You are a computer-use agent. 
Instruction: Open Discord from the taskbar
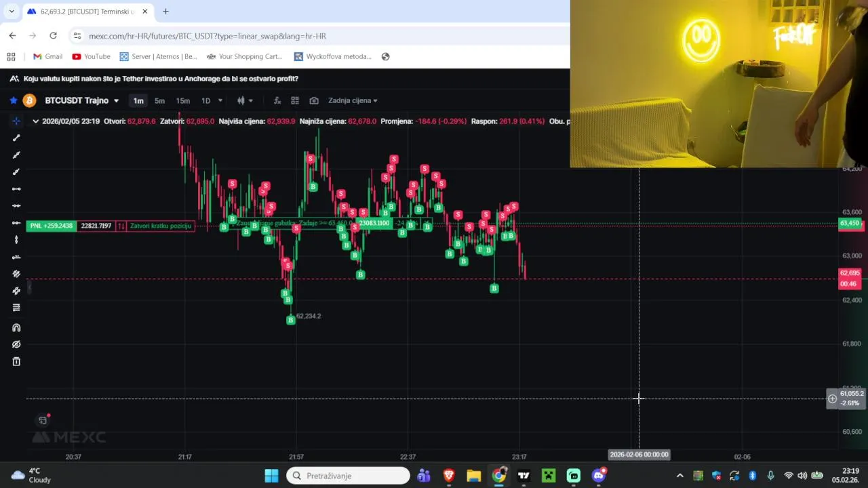599,476
